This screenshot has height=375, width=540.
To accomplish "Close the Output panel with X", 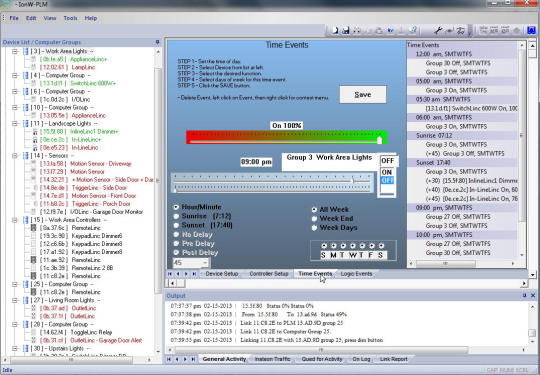I will pos(533,295).
